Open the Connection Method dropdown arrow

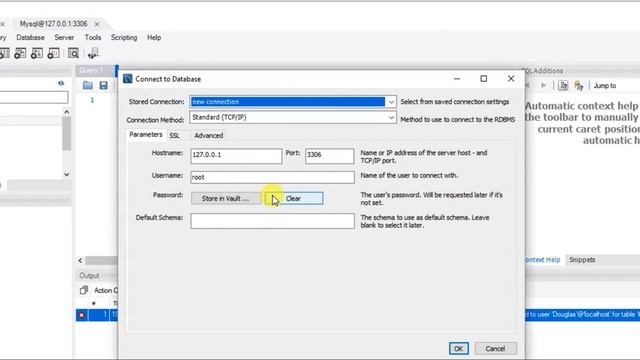coord(391,118)
